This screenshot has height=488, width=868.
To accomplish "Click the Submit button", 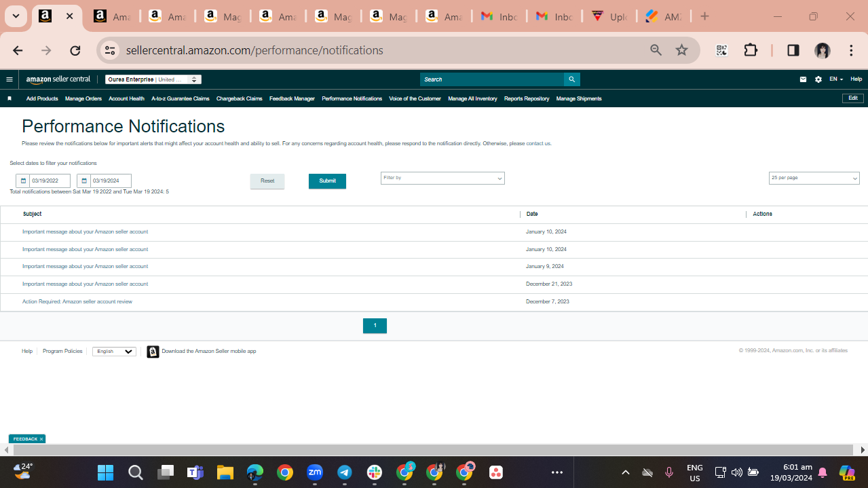I will (327, 181).
